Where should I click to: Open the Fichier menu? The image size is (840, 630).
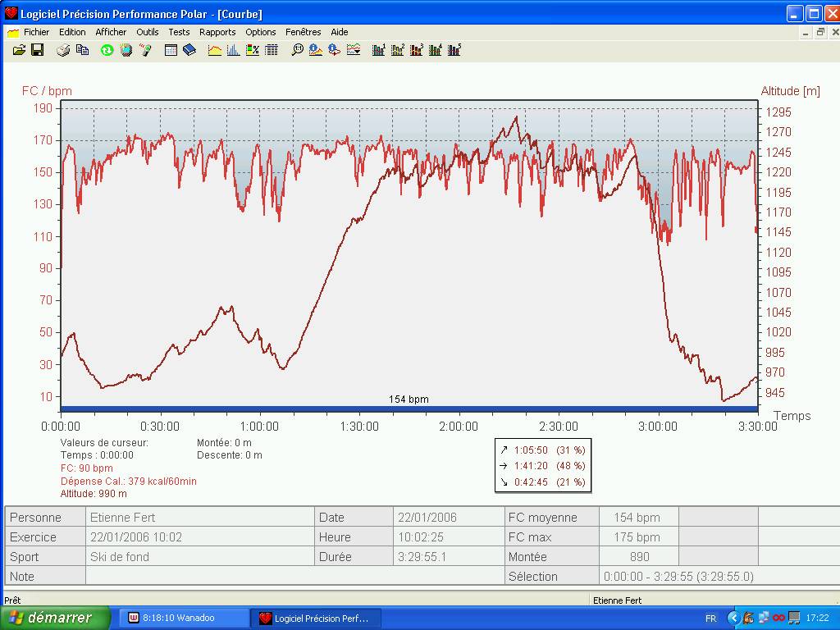(x=36, y=32)
